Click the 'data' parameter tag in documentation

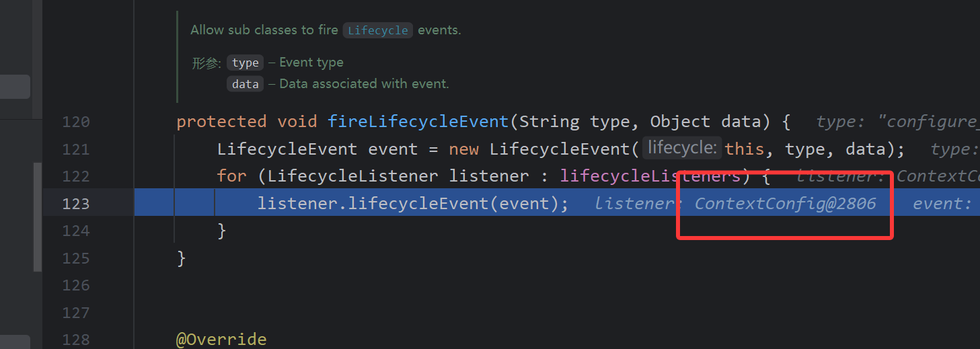click(245, 84)
